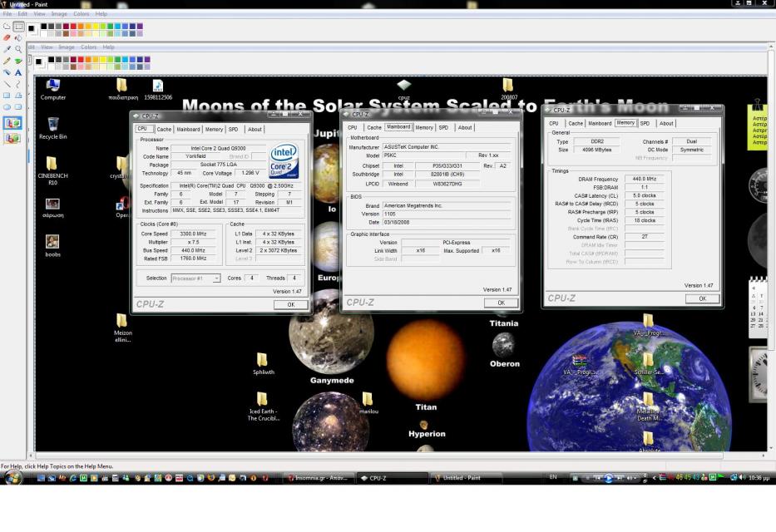
Task: Select the Computer desktop icon
Action: 53,90
